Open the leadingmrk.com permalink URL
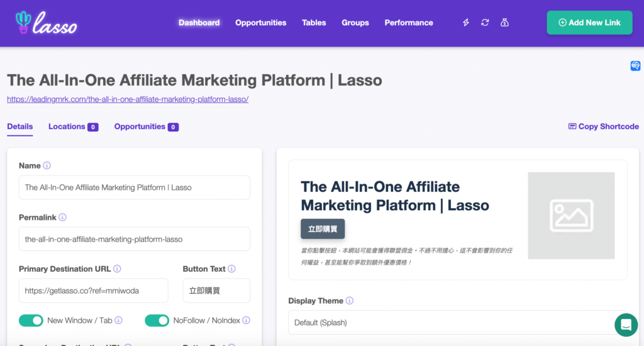Image resolution: width=644 pixels, height=346 pixels. 128,99
